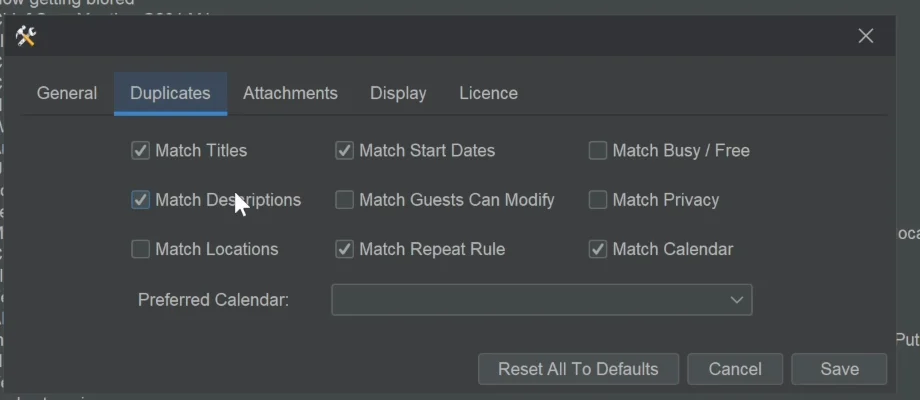This screenshot has height=400, width=920.
Task: Save the duplicate settings
Action: (840, 369)
